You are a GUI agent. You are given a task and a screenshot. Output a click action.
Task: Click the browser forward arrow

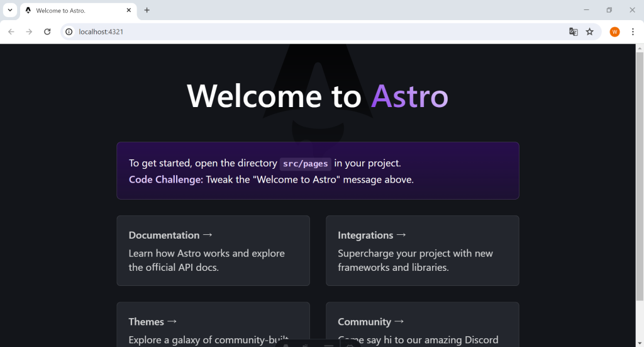point(29,31)
